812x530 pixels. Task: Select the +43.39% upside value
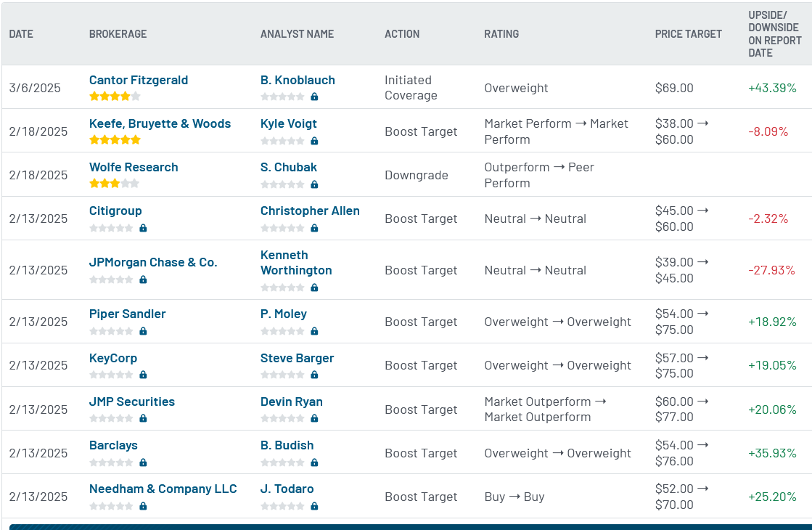(x=772, y=88)
